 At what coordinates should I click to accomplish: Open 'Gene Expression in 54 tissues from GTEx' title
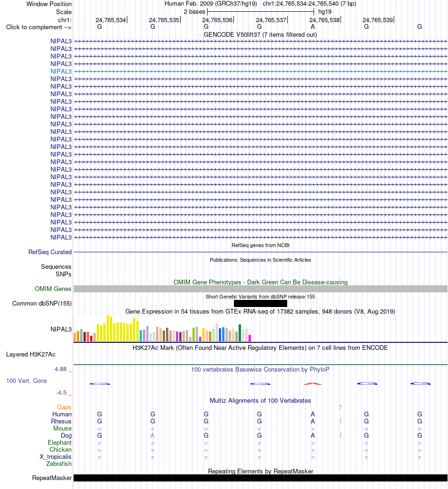(260, 312)
